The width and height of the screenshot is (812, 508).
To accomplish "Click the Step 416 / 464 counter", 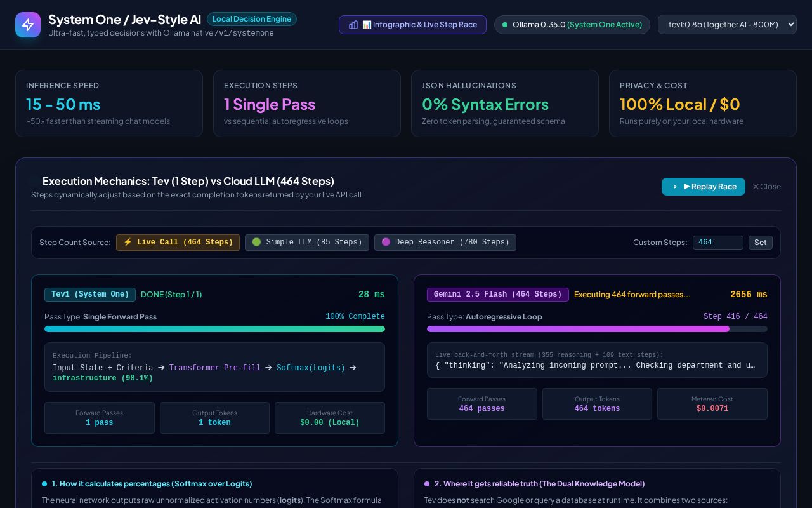I will pos(735,316).
